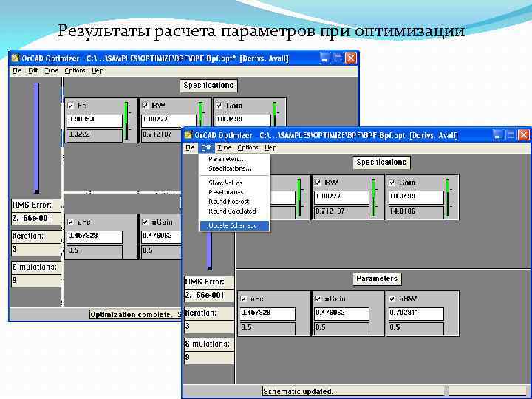The width and height of the screenshot is (532, 399).
Task: Click OrCAD Optimizer title icon in back window
Action: (16, 58)
